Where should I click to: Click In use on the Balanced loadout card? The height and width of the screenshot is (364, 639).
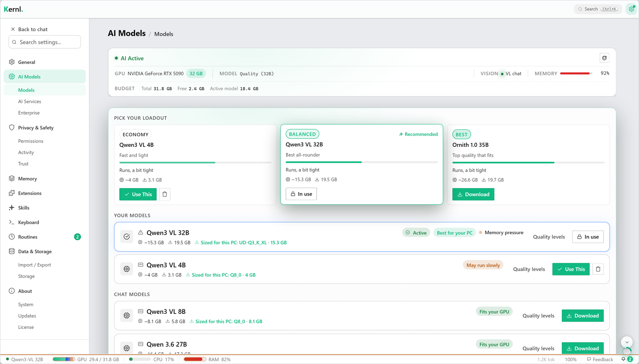[x=301, y=194]
